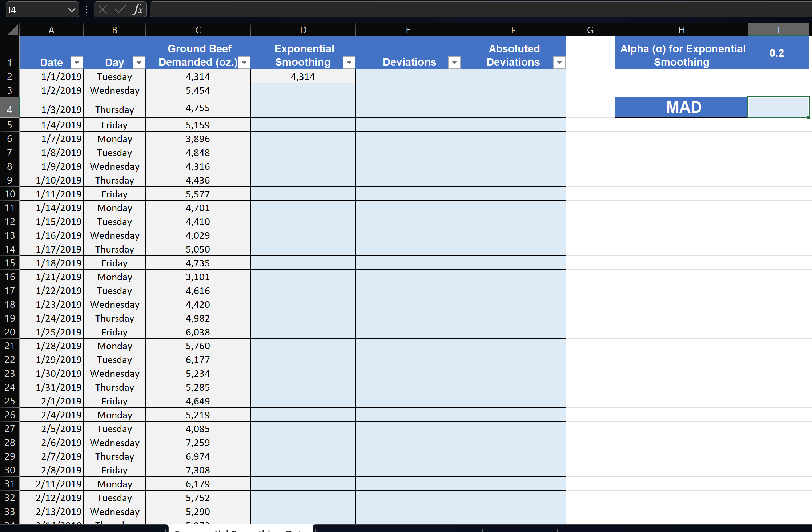Open the Name Box dropdown arrow

pos(71,9)
